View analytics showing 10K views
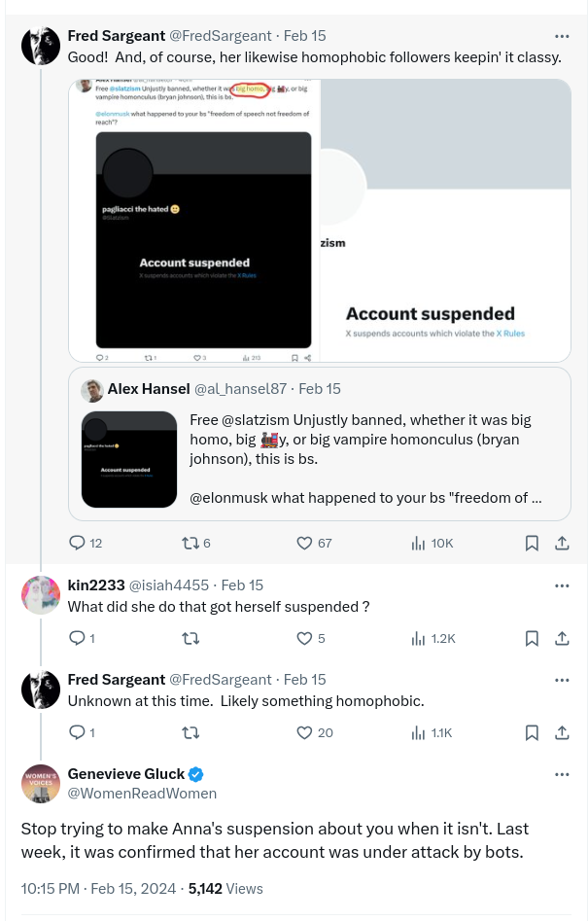The image size is (588, 921). 432,544
